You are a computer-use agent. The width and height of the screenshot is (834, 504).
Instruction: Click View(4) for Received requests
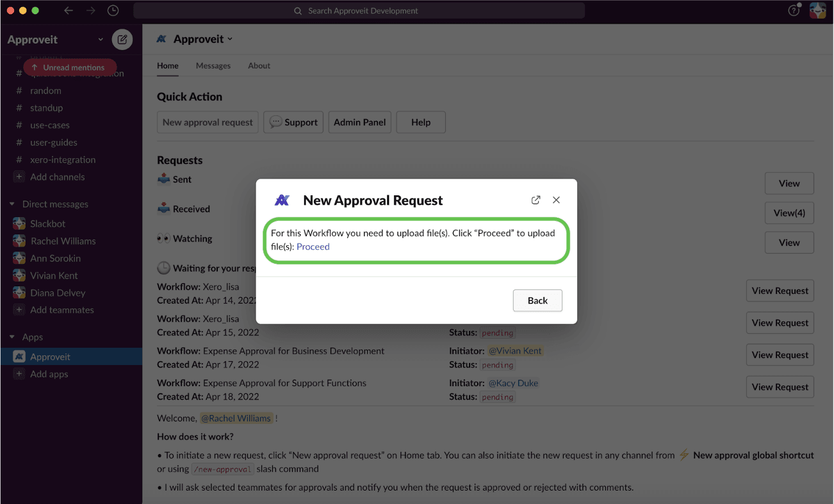[789, 213]
